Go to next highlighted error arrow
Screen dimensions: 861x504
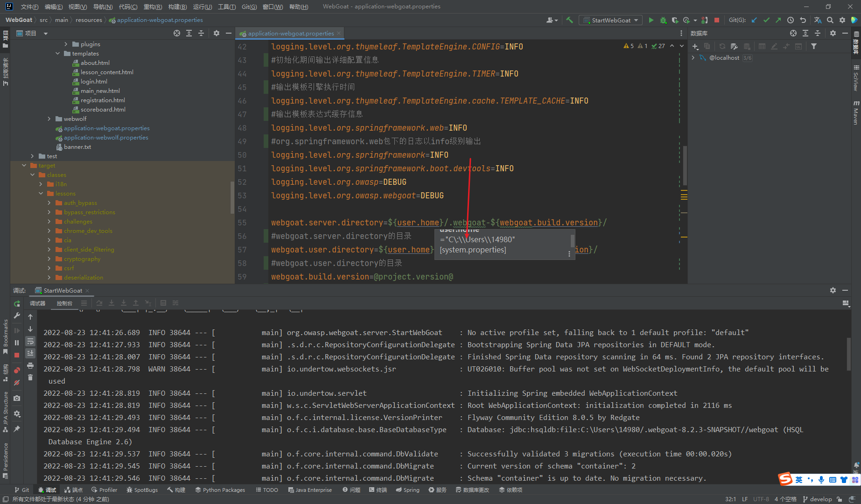[x=682, y=46]
